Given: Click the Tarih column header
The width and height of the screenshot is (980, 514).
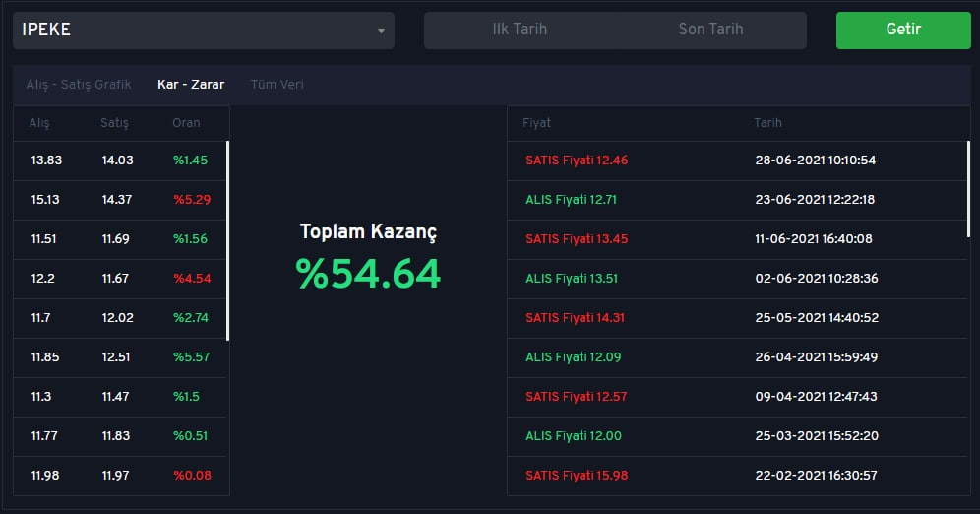Looking at the screenshot, I should tap(767, 122).
